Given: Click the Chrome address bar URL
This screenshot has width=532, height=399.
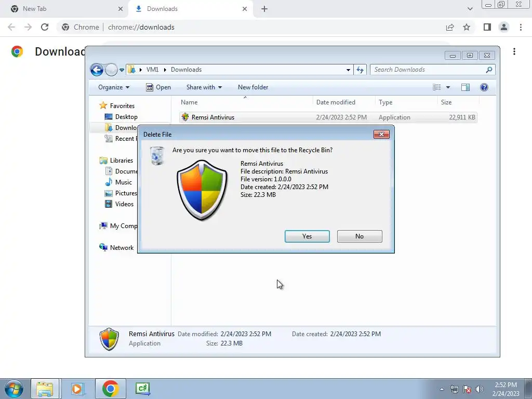Looking at the screenshot, I should click(x=141, y=27).
